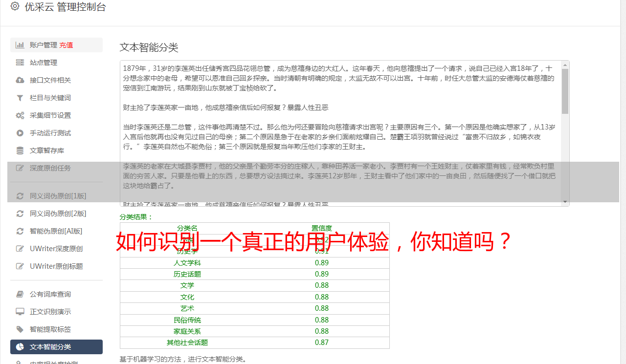Click the text area scroll-down arrow

click(565, 202)
